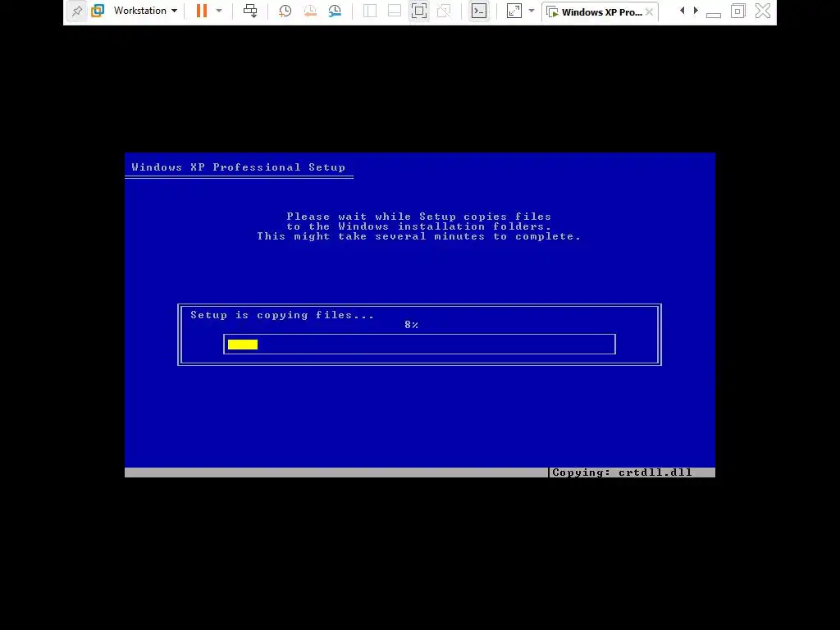Open the Workstation menu
This screenshot has width=840, height=630.
coord(145,11)
